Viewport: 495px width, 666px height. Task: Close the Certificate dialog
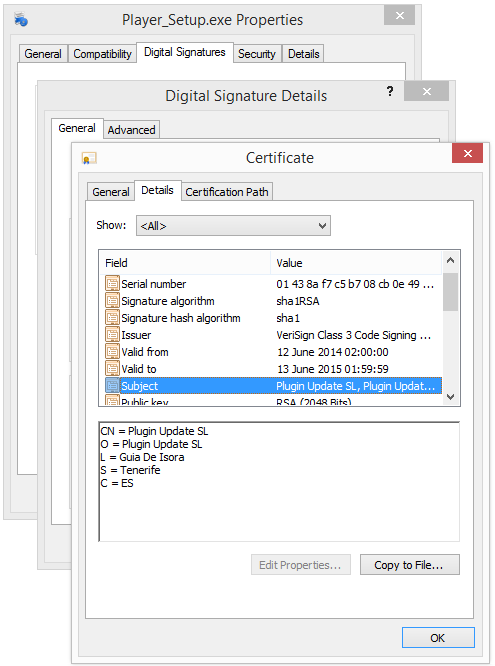[x=467, y=153]
